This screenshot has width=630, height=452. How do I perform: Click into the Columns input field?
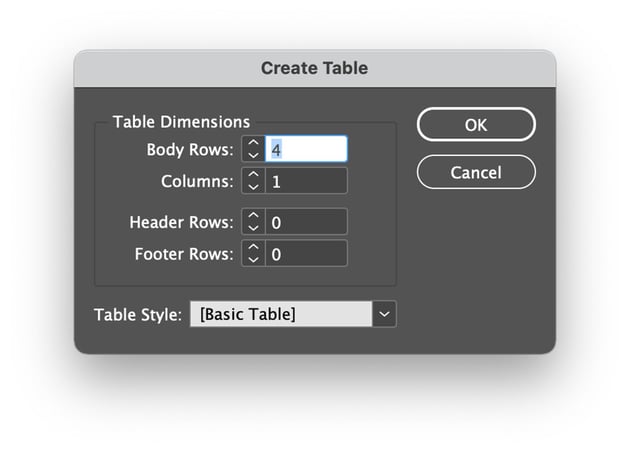(306, 181)
